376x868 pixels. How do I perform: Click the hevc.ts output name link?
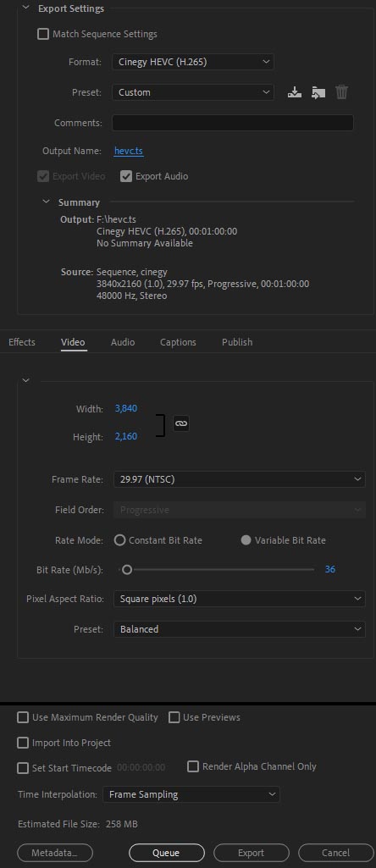tap(129, 151)
